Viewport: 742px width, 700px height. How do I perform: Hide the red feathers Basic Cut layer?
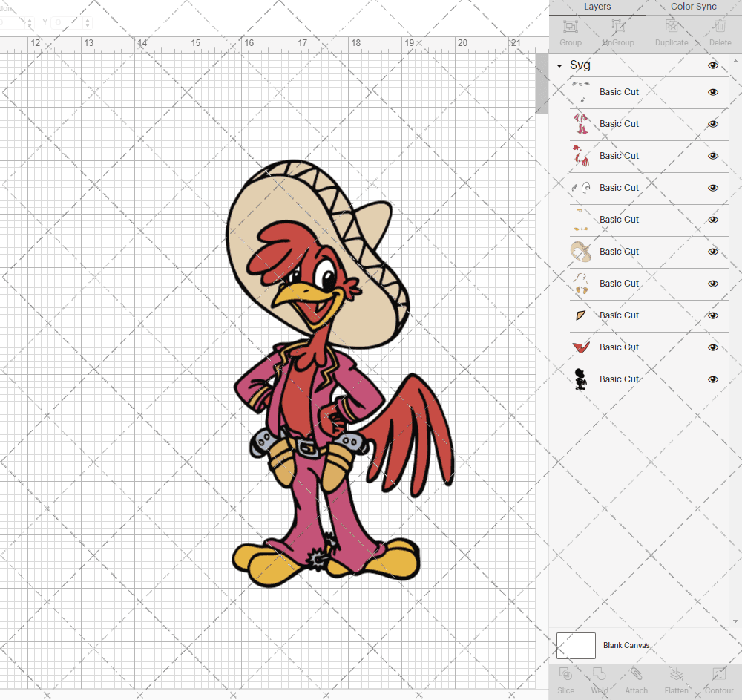tap(712, 156)
